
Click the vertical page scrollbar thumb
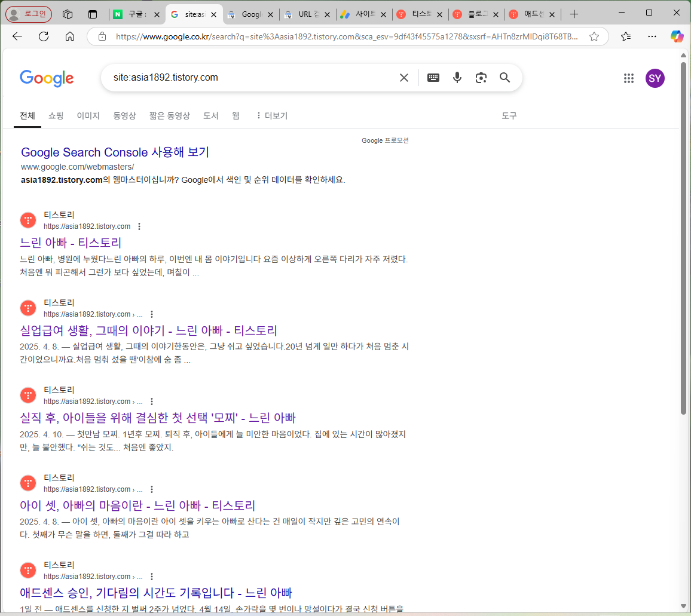[683, 238]
